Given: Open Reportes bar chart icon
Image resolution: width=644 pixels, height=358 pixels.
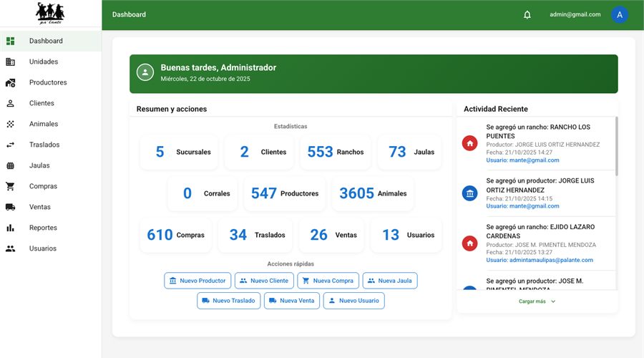Looking at the screenshot, I should point(10,228).
